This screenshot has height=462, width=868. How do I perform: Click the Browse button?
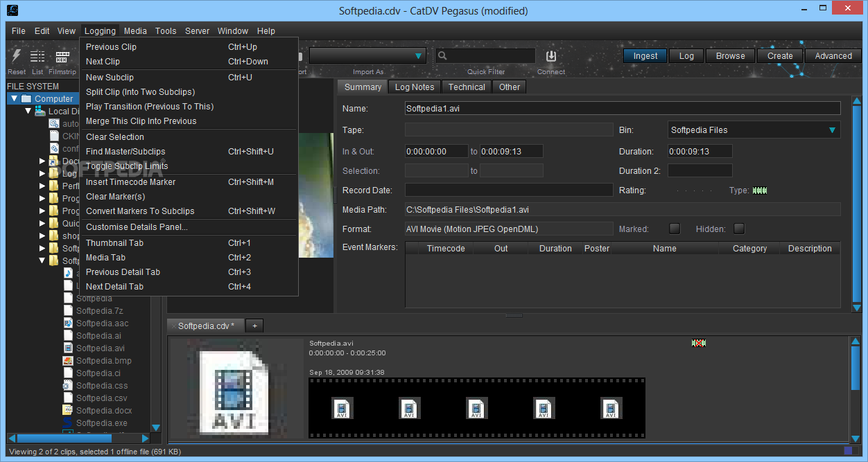coord(731,56)
